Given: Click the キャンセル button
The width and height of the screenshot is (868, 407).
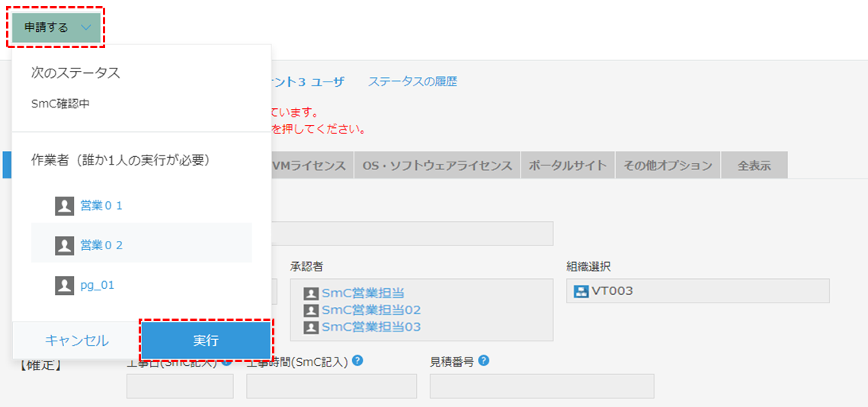Looking at the screenshot, I should click(x=76, y=341).
